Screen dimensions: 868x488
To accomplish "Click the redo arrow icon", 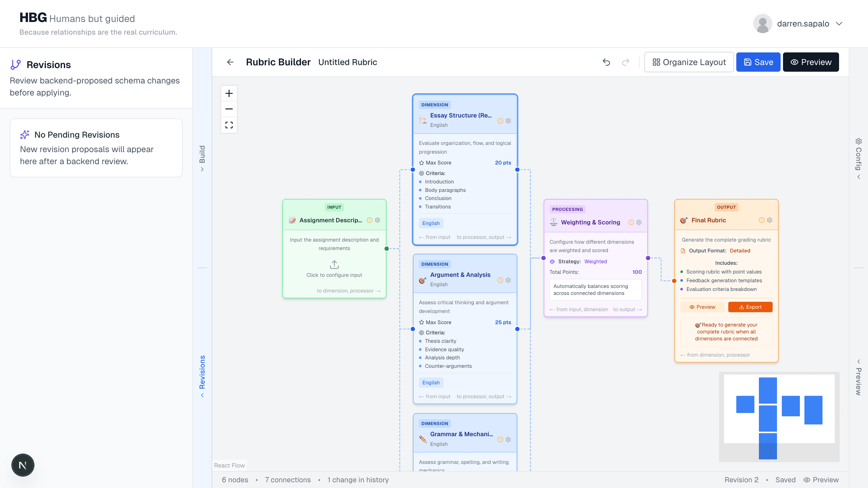I will (x=625, y=62).
